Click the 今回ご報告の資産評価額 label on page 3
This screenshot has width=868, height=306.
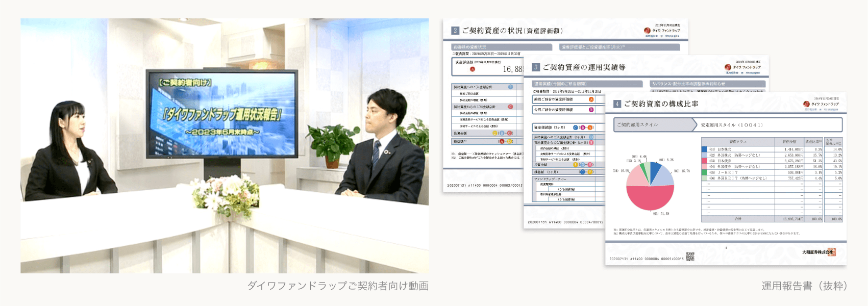point(553,110)
